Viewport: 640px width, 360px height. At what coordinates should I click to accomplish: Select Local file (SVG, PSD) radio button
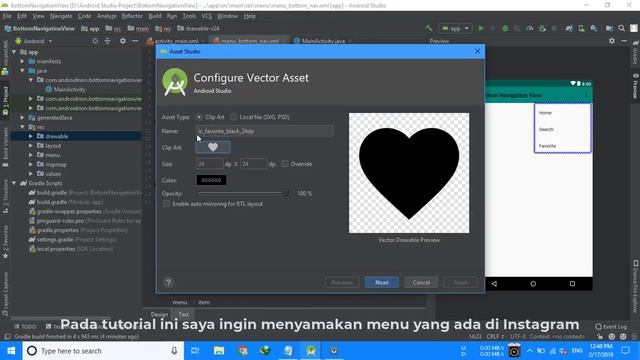[233, 117]
